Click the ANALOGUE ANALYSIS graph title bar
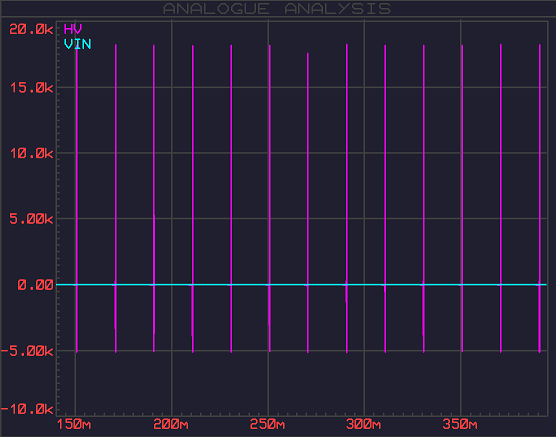 (277, 9)
